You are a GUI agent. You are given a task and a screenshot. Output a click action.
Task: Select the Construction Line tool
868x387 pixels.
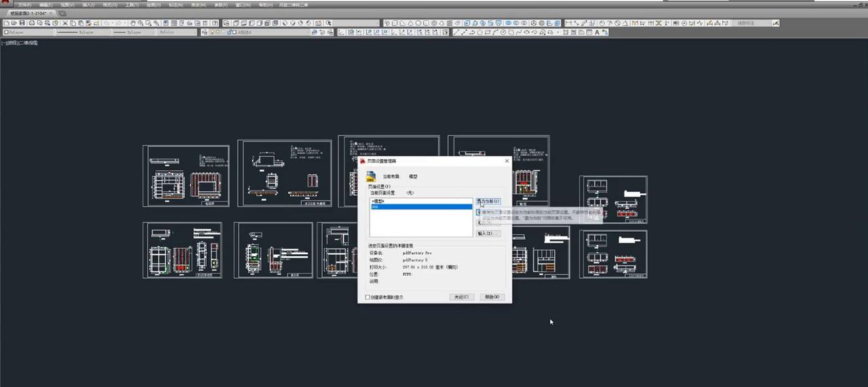coord(465,32)
